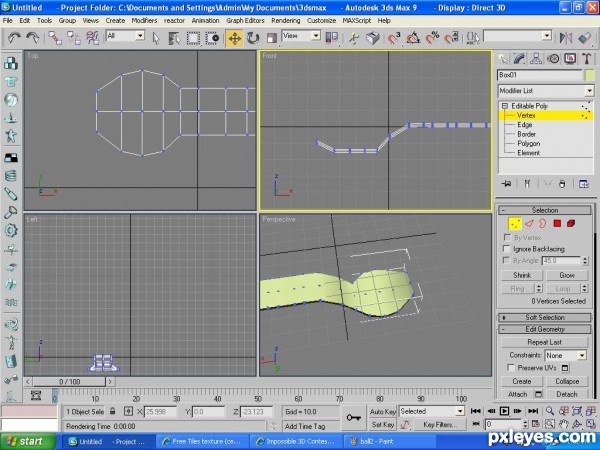The image size is (600, 450).
Task: Toggle the selection lock padlock
Action: (112, 411)
